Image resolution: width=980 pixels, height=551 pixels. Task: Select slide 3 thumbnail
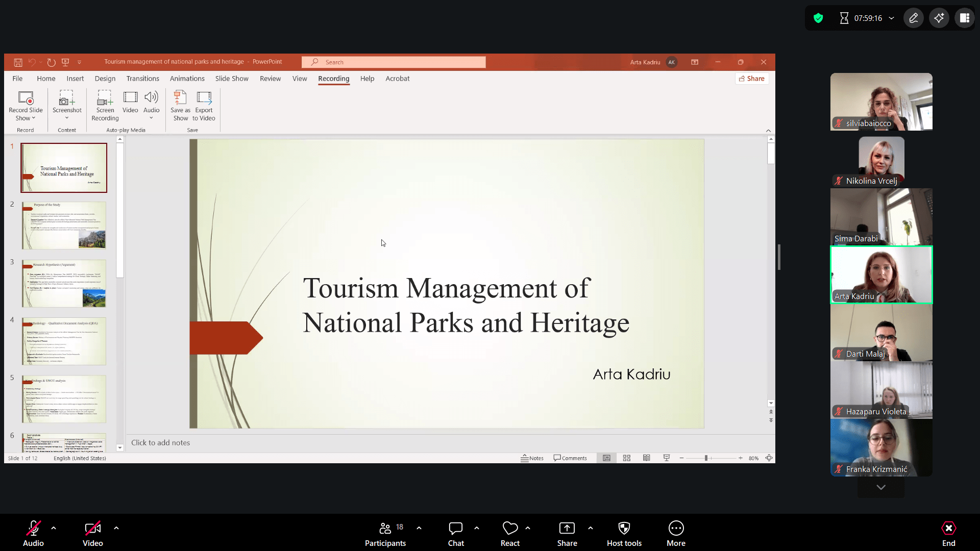click(64, 283)
